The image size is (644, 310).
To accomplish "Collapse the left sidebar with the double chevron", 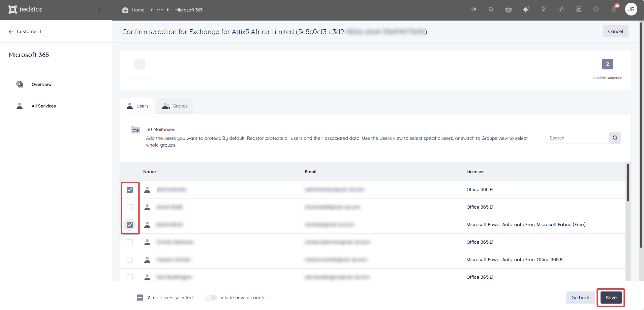I will (100, 10).
